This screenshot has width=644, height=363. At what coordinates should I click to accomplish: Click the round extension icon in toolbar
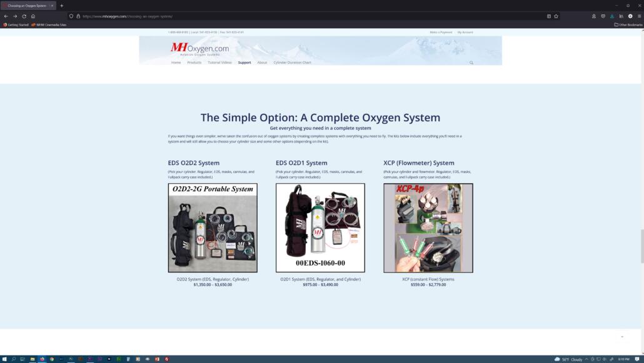630,16
